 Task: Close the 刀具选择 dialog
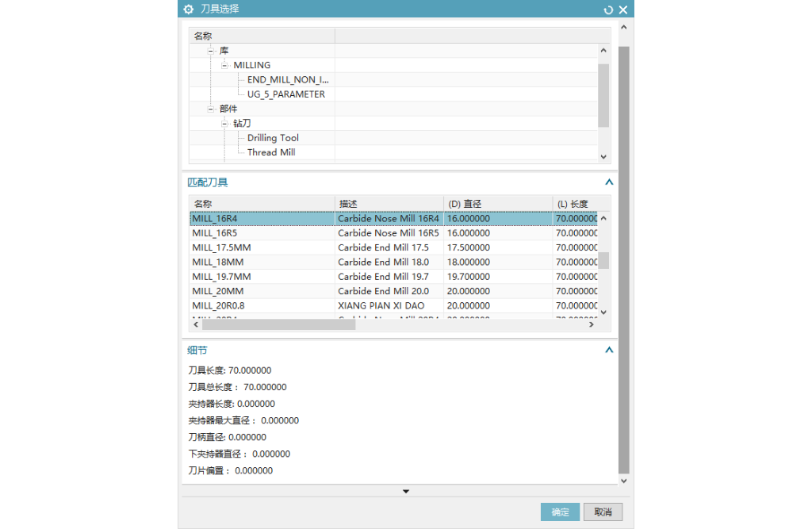click(623, 10)
